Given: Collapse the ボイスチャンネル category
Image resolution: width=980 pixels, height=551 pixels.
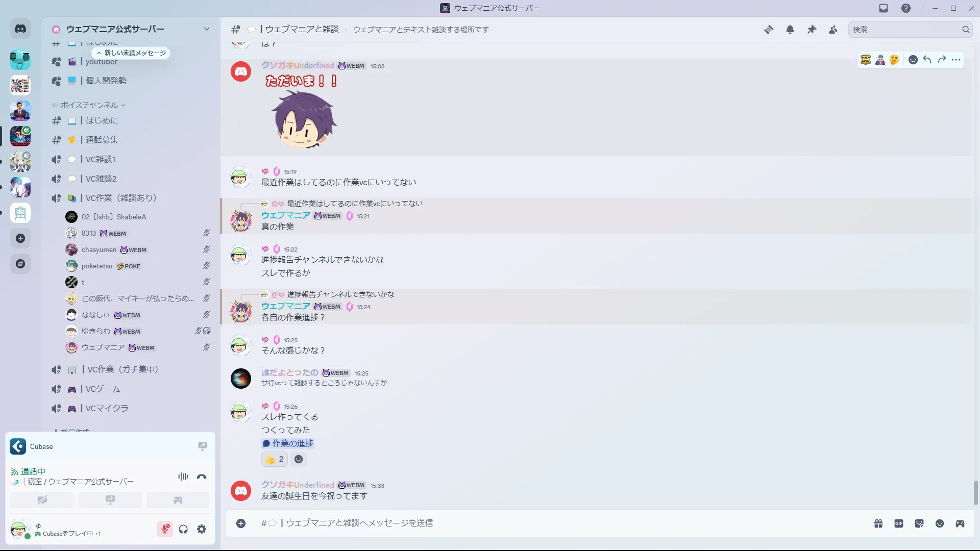Looking at the screenshot, I should 89,105.
